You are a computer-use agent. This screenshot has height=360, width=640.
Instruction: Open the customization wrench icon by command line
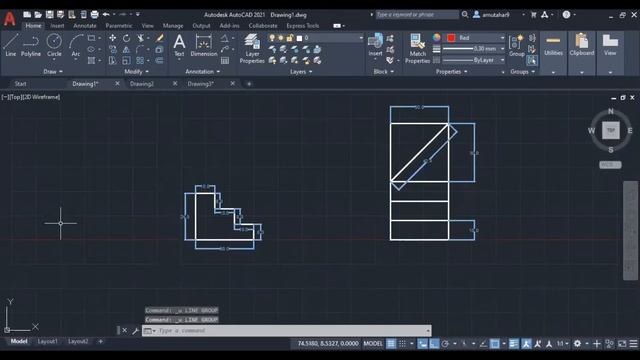tap(136, 331)
